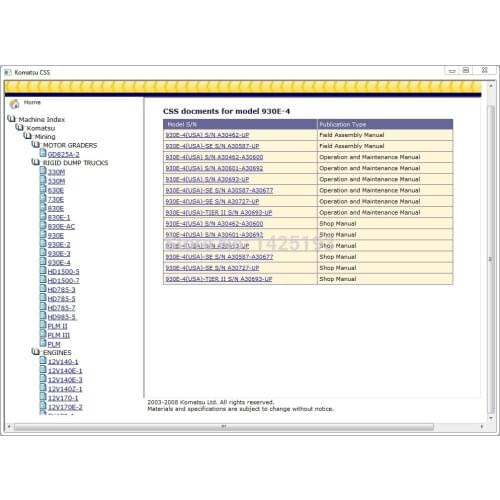Image resolution: width=500 pixels, height=500 pixels.
Task: Open the 930E-3 model link
Action: [59, 254]
